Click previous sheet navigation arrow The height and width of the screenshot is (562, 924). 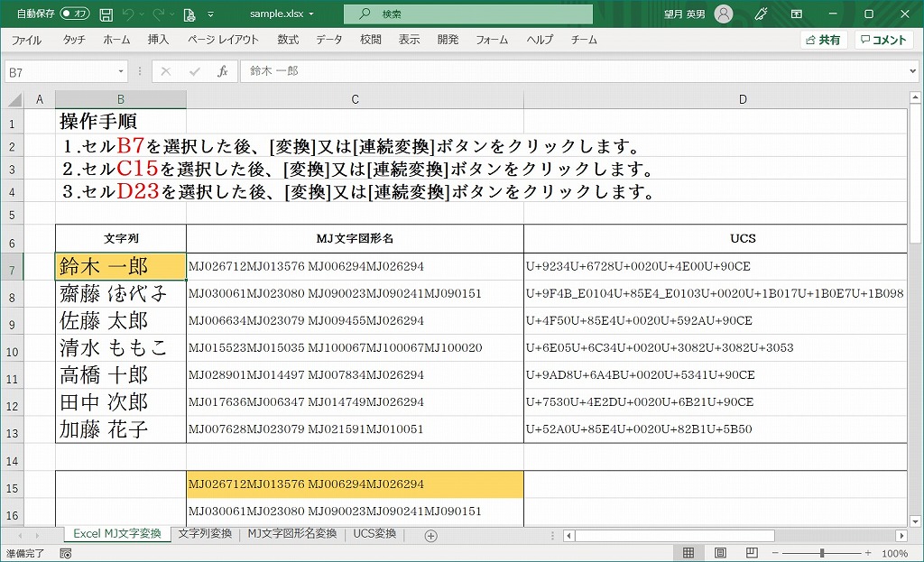21,536
